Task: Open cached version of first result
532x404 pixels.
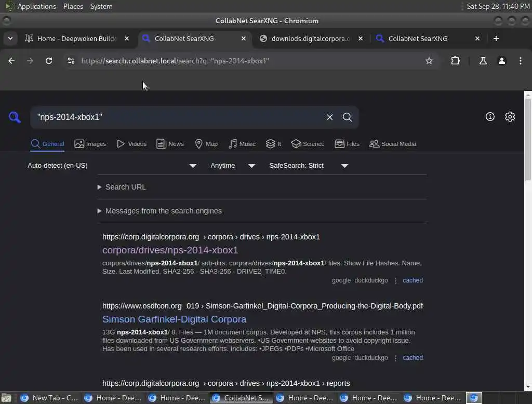Action: click(413, 280)
